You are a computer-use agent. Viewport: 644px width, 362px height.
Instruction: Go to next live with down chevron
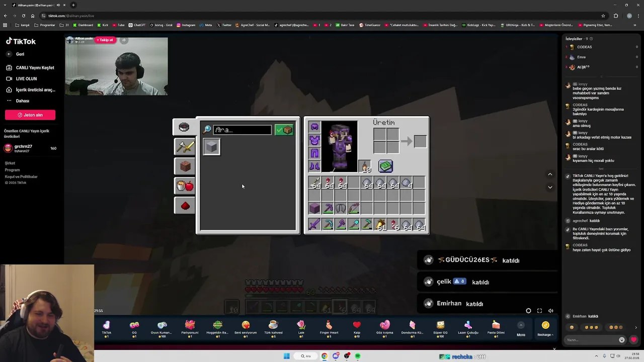pos(550,187)
